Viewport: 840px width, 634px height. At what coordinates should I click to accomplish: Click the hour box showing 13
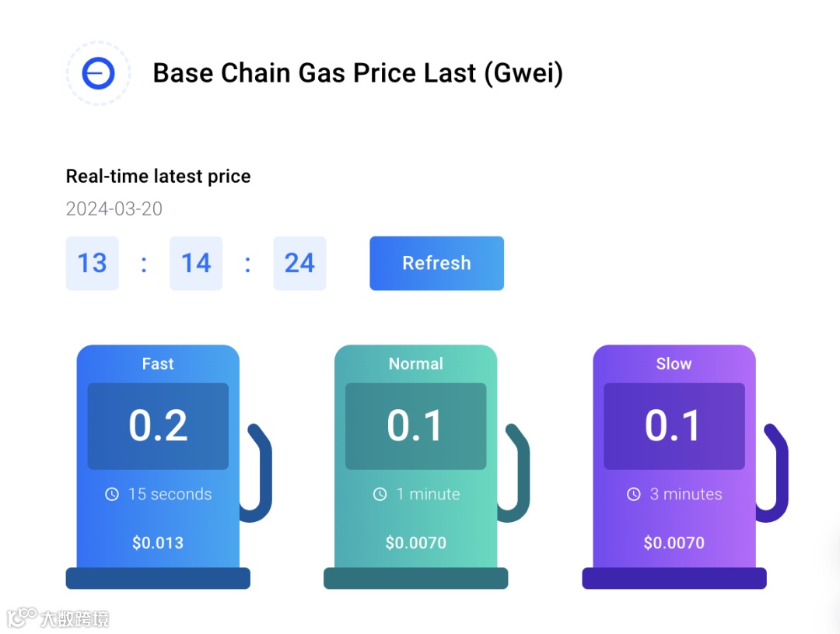tap(92, 263)
